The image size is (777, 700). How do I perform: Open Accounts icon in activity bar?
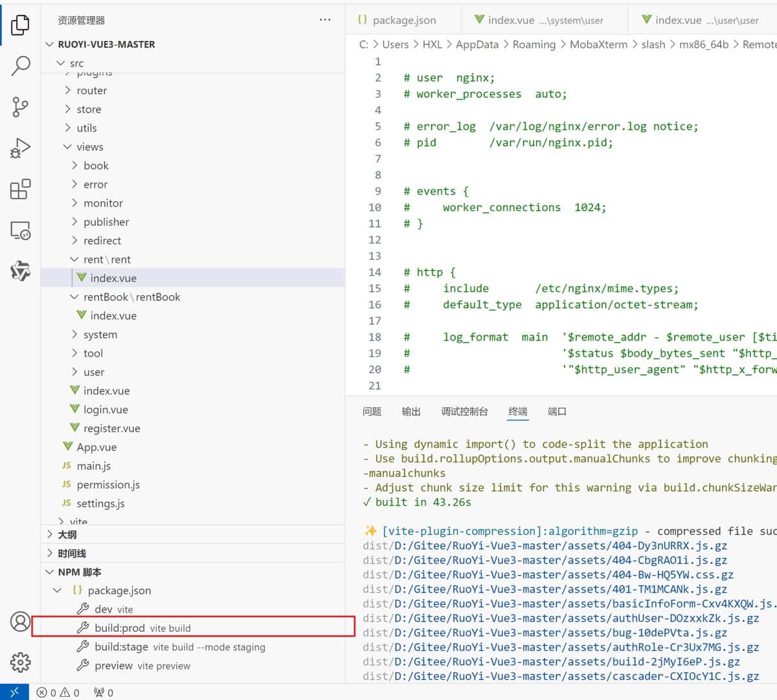pyautogui.click(x=20, y=622)
